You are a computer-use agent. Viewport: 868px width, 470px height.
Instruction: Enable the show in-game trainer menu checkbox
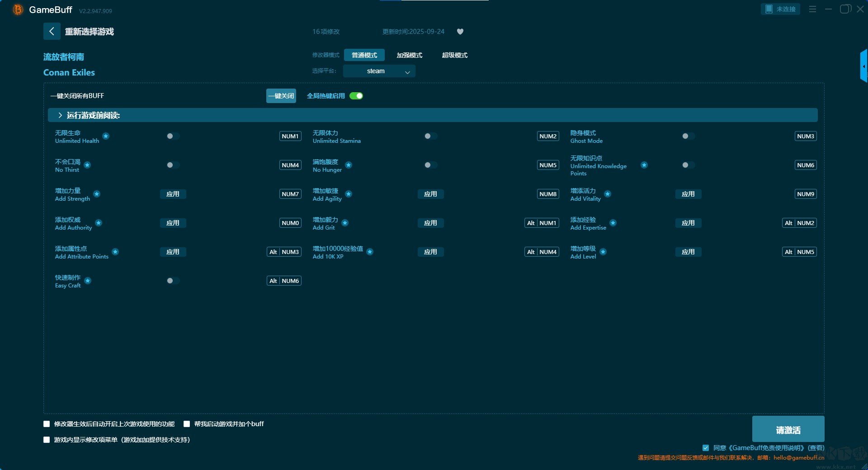tap(47, 440)
